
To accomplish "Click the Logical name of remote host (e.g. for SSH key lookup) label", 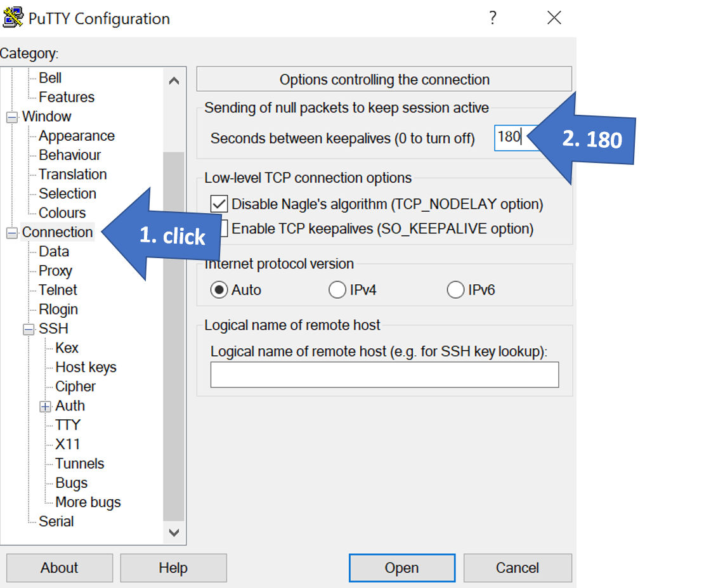I will [379, 351].
